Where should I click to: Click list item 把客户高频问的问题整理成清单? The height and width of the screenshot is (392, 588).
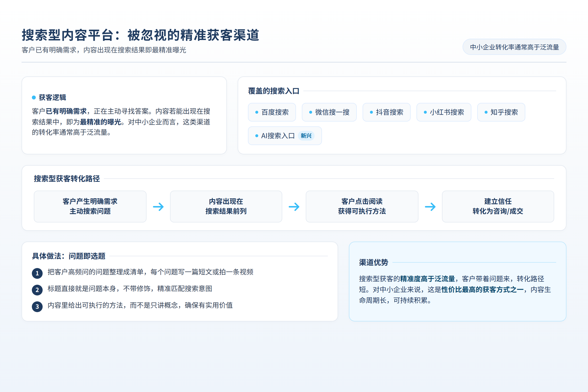(150, 272)
